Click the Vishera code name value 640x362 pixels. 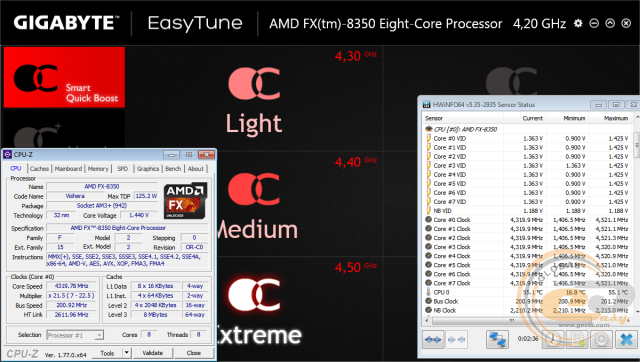point(75,196)
